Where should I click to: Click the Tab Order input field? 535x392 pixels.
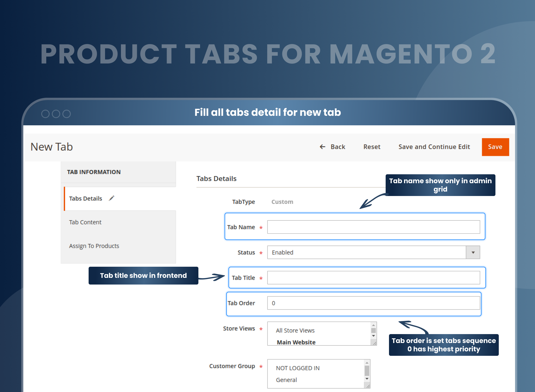[x=373, y=303]
